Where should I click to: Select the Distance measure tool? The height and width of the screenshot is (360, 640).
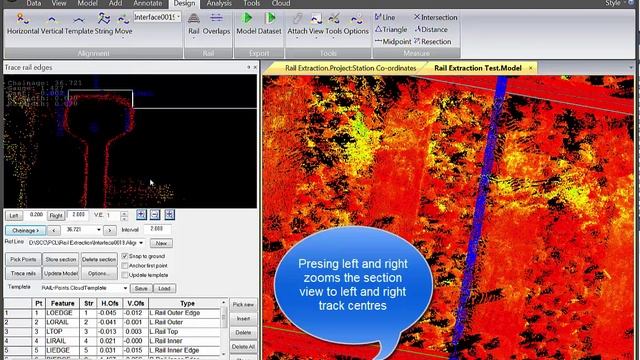pyautogui.click(x=431, y=29)
